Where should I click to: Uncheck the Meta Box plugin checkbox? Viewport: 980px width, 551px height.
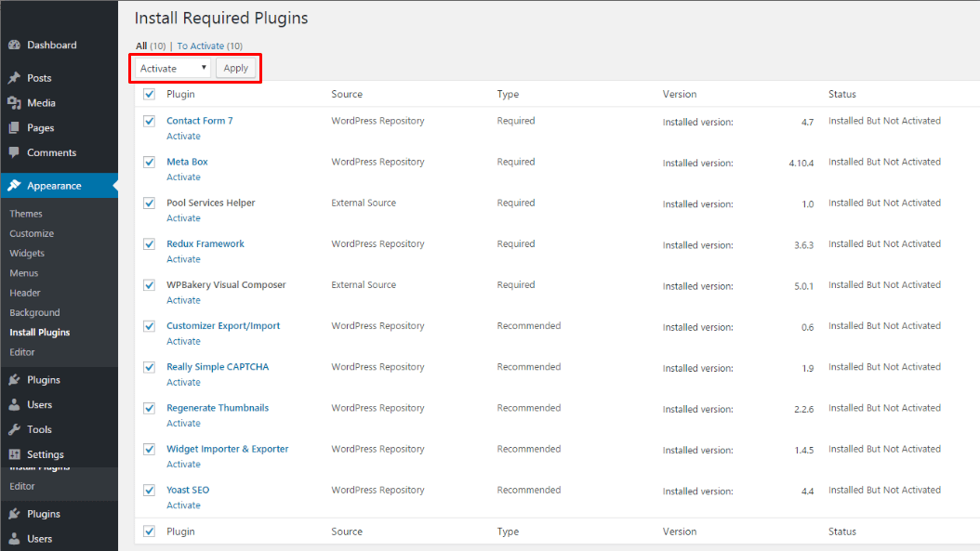150,163
